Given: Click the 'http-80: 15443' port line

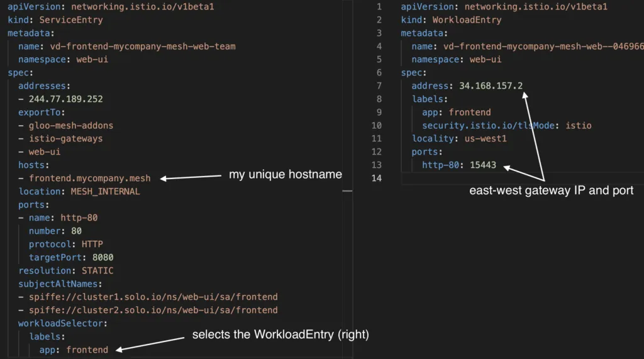Looking at the screenshot, I should click(x=459, y=165).
